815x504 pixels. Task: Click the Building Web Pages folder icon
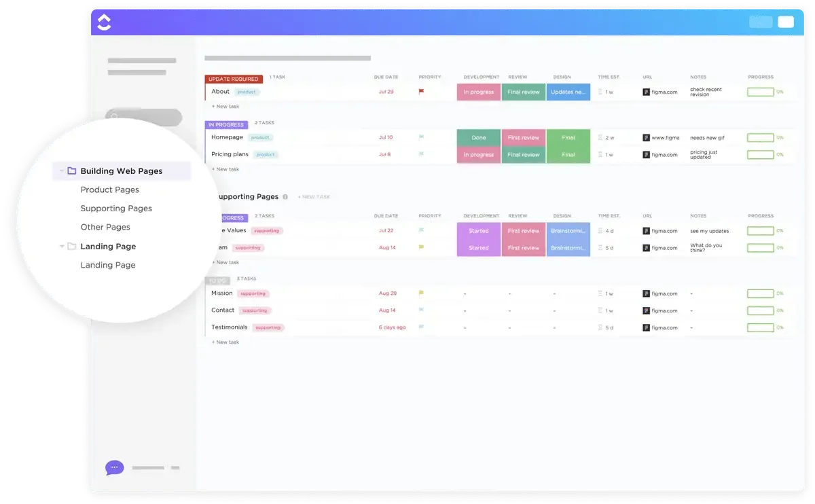[71, 171]
